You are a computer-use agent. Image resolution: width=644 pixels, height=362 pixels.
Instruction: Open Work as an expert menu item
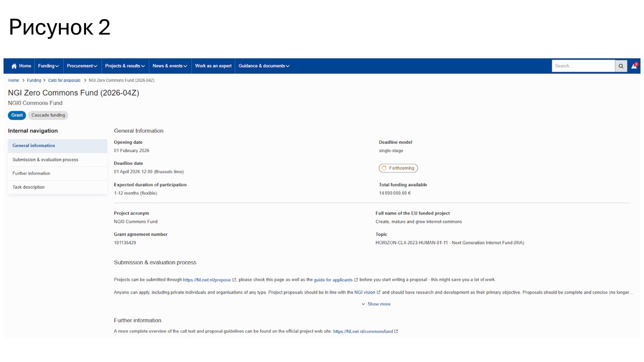coord(213,66)
